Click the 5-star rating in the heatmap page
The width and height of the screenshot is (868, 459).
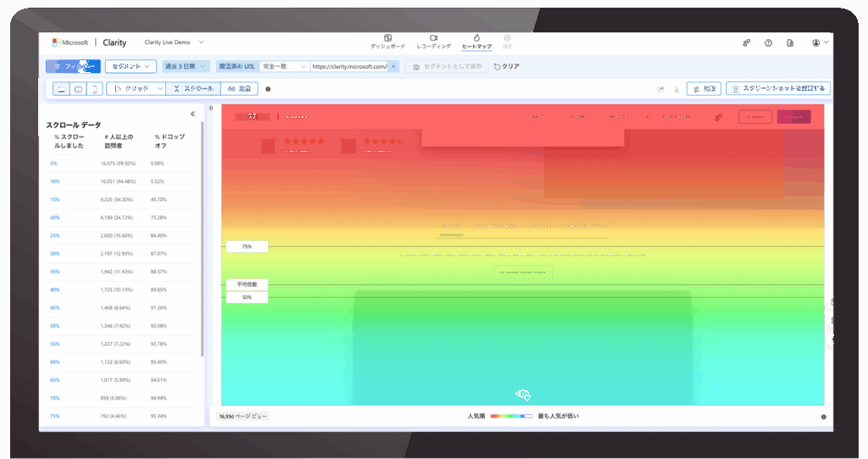[x=303, y=142]
